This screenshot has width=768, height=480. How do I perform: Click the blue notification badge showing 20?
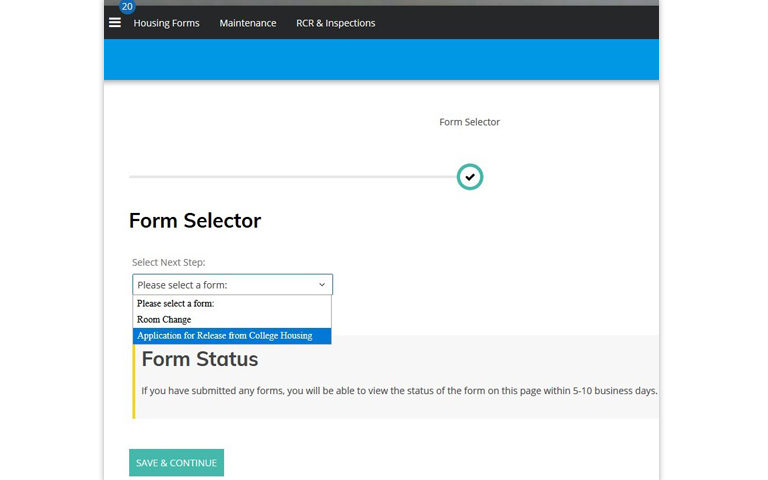[x=127, y=6]
